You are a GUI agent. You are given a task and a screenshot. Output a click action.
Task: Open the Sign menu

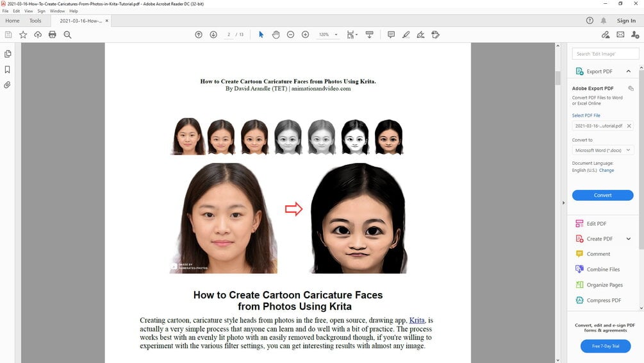[x=42, y=11]
